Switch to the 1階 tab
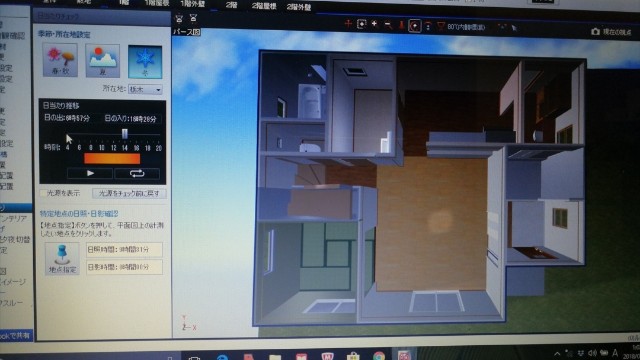640x360 pixels. pos(124,2)
